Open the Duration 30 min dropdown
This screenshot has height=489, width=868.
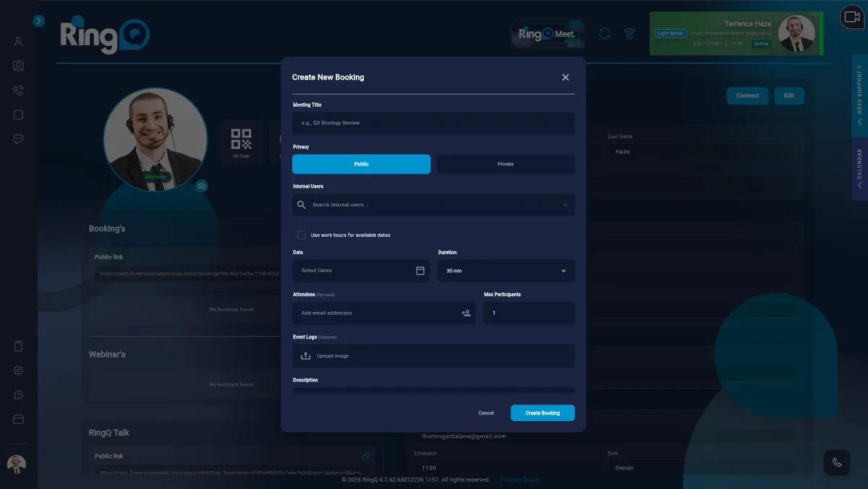506,271
